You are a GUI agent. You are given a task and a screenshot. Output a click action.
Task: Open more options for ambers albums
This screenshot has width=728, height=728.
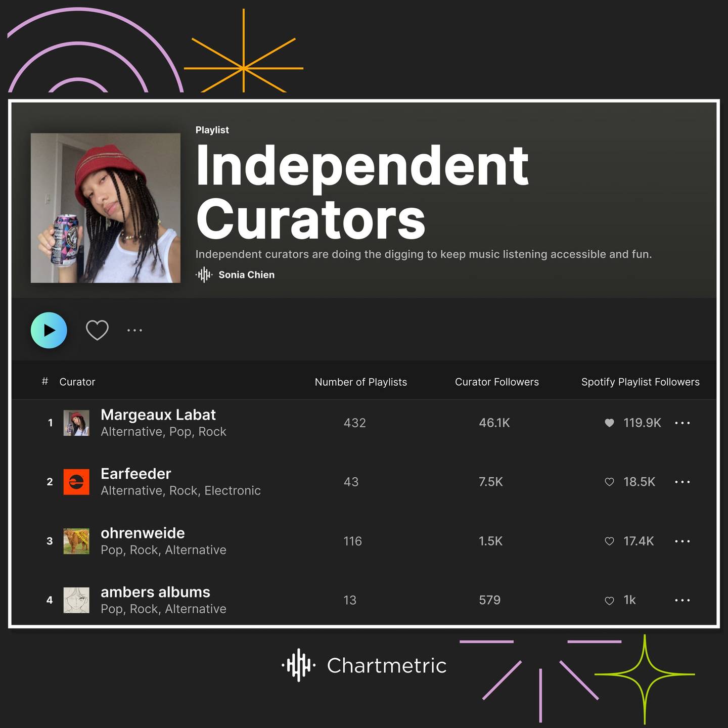682,600
